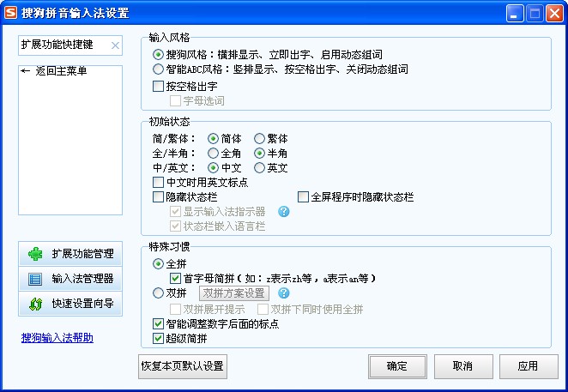Toggle 状态栏嵌入语言栏 checkbox
The height and width of the screenshot is (392, 568).
[175, 226]
